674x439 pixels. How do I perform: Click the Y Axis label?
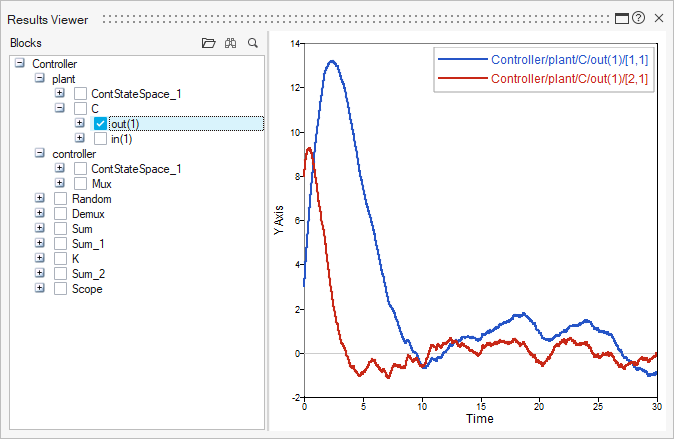[x=279, y=219]
